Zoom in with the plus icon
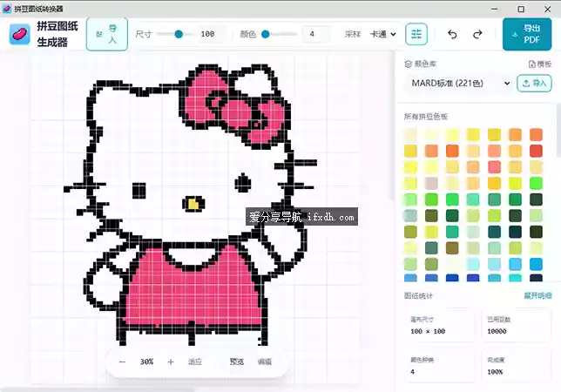The height and width of the screenshot is (392, 561). point(171,362)
